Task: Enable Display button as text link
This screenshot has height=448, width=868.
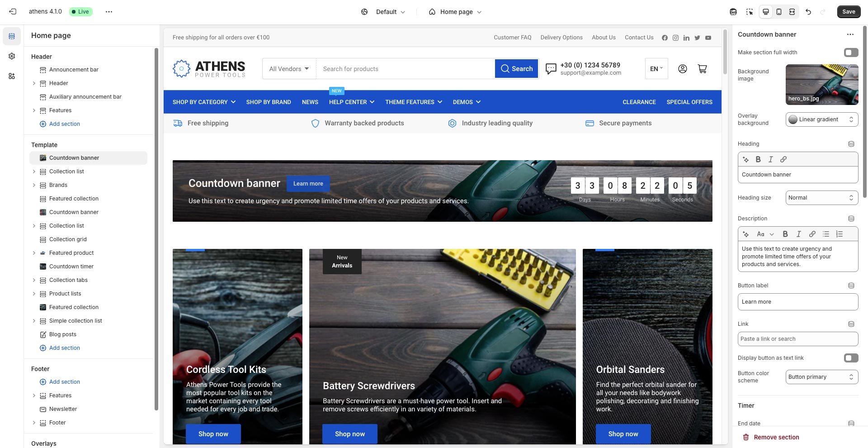Action: 851,358
